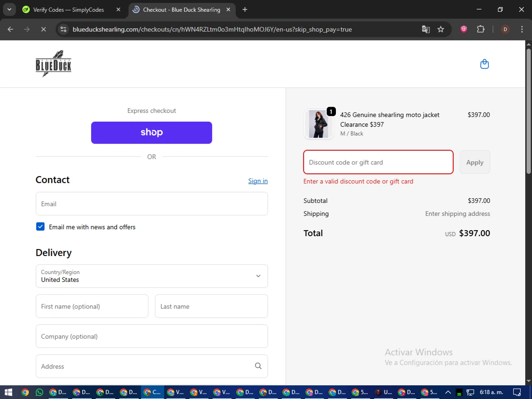Select the Checkout - Blue Duck Shearling tab

[x=182, y=10]
